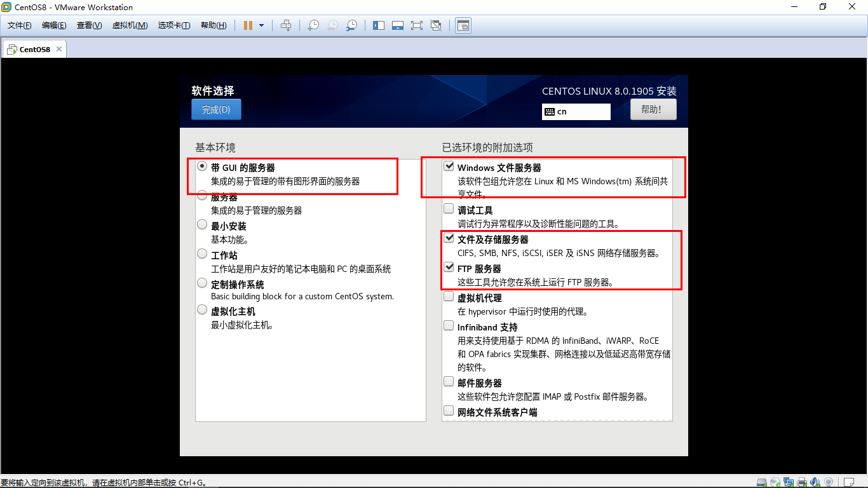Viewport: 868px width, 488px height.
Task: Click the network adapter status icon
Action: [788, 482]
